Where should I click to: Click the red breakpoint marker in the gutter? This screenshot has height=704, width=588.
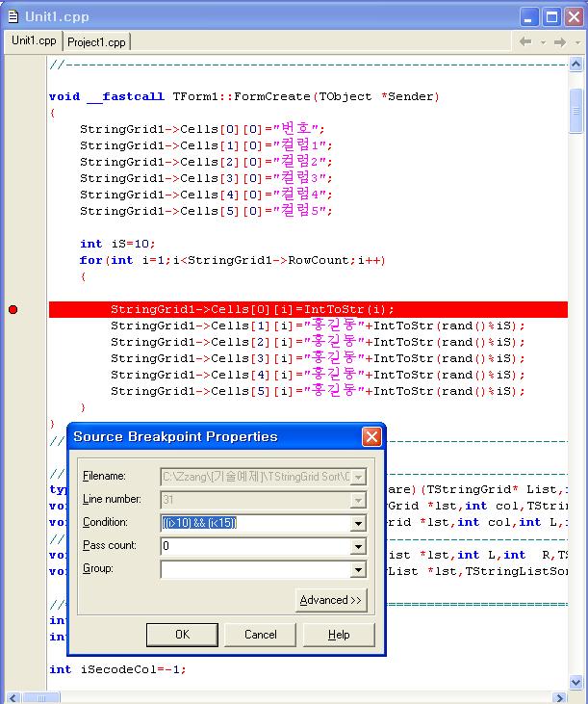(13, 309)
